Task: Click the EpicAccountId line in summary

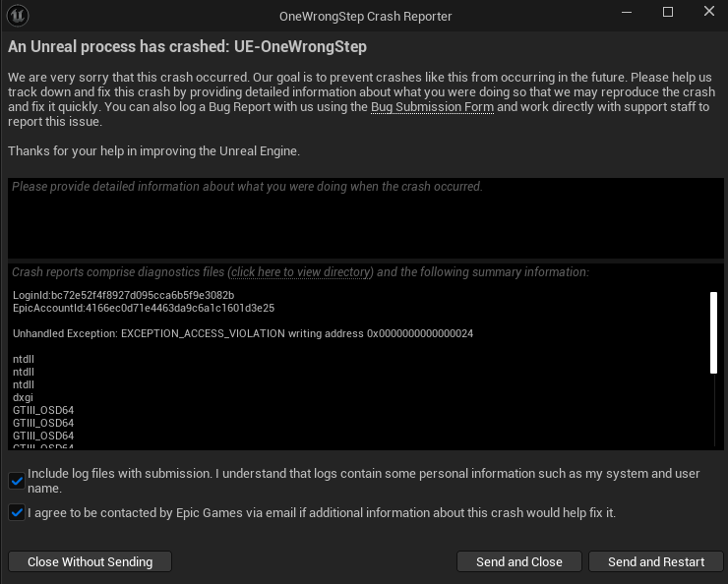Action: [144, 308]
